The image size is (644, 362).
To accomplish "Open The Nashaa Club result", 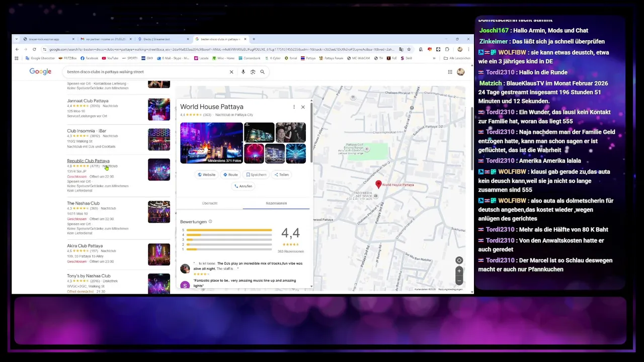I will pyautogui.click(x=83, y=203).
